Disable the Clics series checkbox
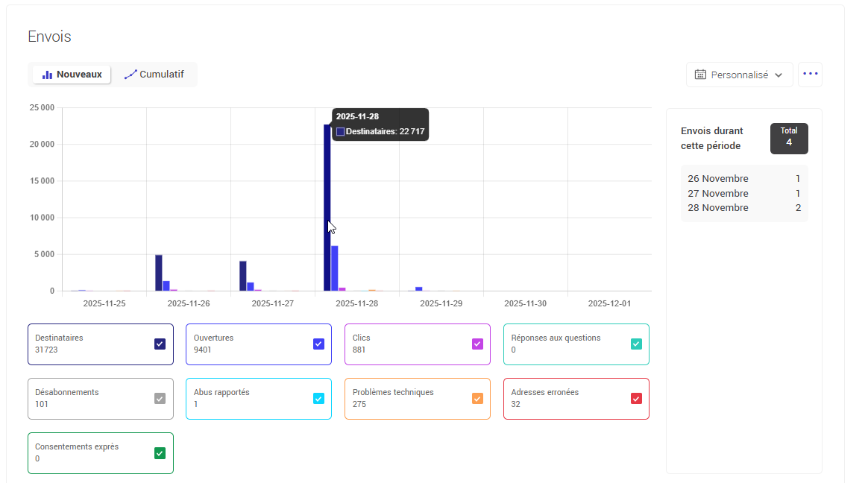Viewport: 868px width, 483px height. pyautogui.click(x=477, y=344)
